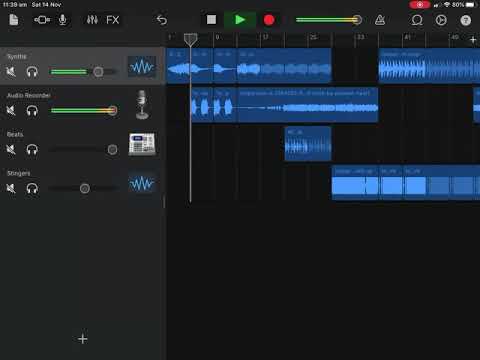Select large Synths region at bar 33

coord(429,65)
